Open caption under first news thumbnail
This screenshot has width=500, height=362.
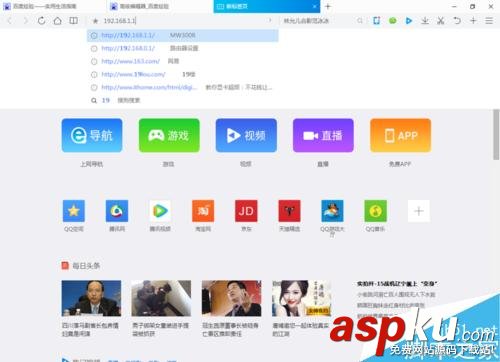[90, 329]
